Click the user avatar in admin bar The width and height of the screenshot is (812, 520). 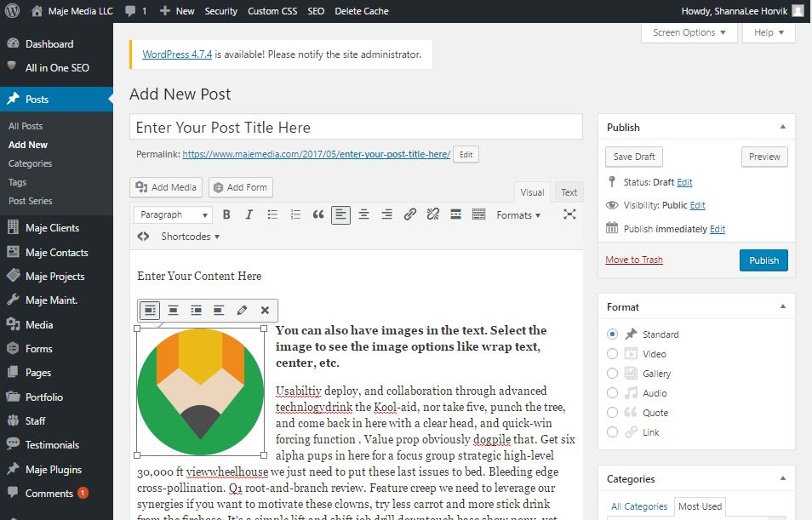click(x=798, y=11)
